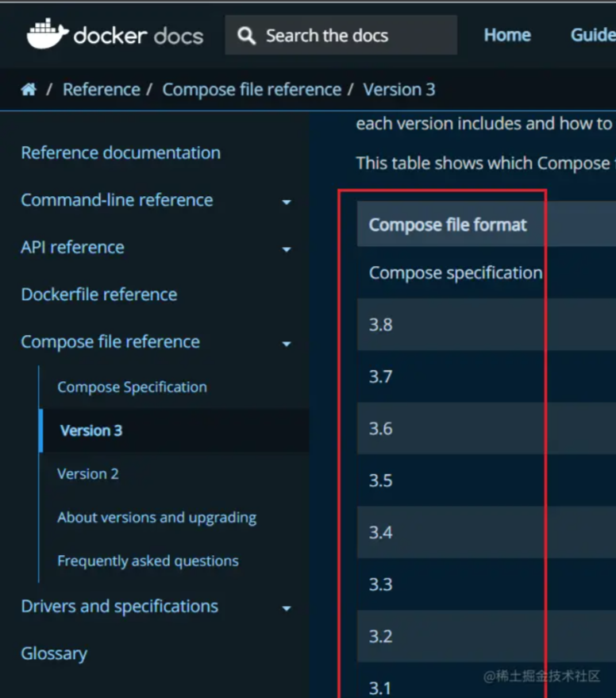Open the Guides nav item
Viewport: 616px width, 698px height.
coord(593,35)
